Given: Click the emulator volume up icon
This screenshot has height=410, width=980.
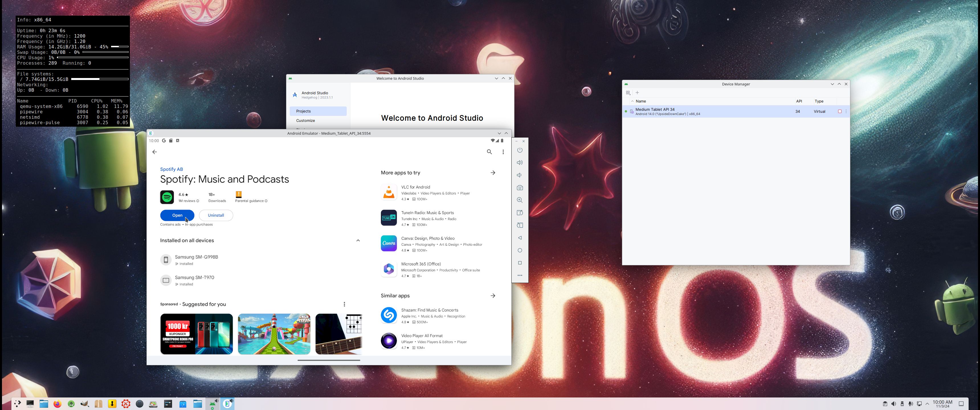Looking at the screenshot, I should pyautogui.click(x=520, y=163).
